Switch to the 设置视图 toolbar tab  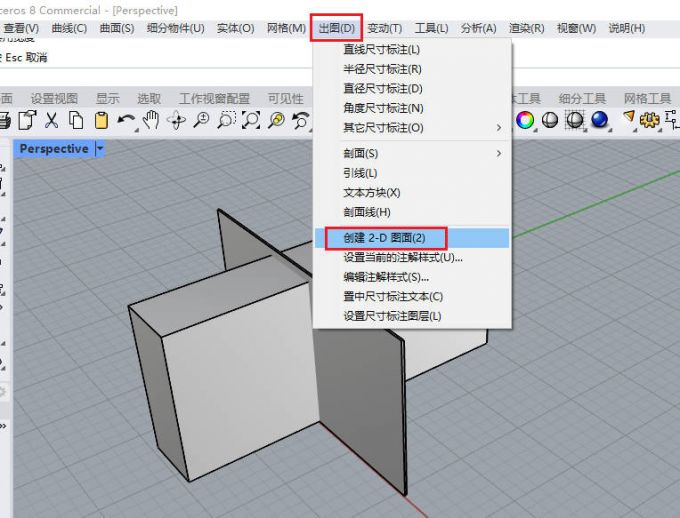pyautogui.click(x=54, y=98)
